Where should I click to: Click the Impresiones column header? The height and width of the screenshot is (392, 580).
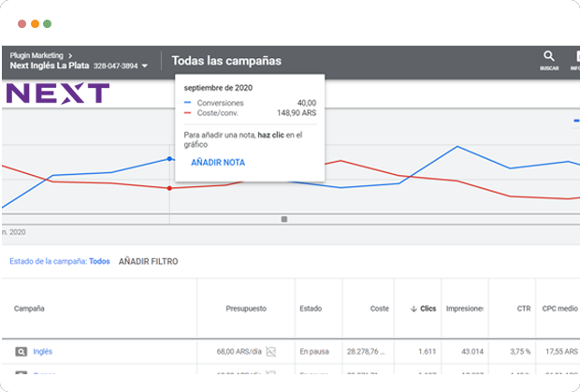(465, 309)
